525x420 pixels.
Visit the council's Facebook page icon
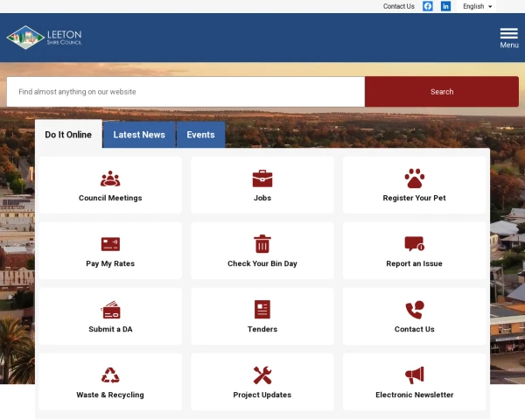click(428, 6)
